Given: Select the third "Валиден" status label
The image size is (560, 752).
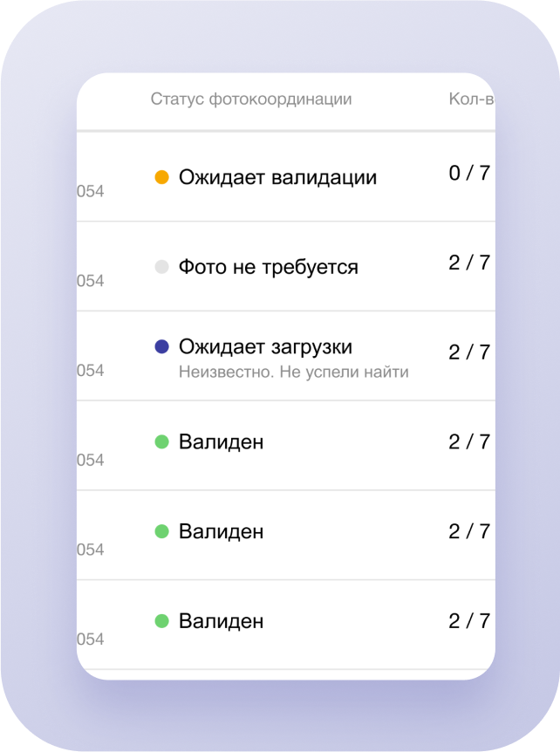Looking at the screenshot, I should [x=221, y=621].
